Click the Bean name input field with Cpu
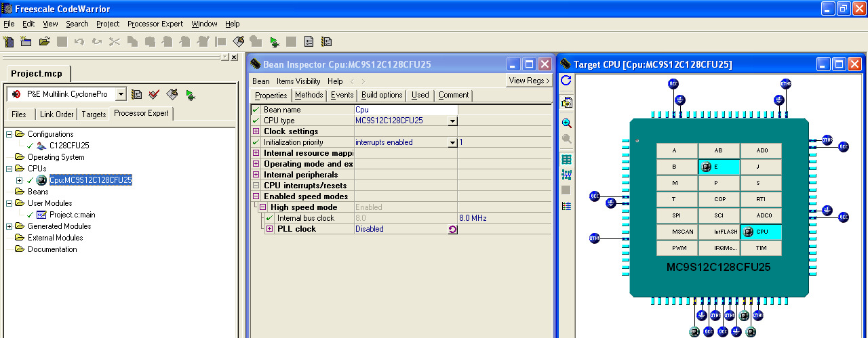 click(406, 110)
